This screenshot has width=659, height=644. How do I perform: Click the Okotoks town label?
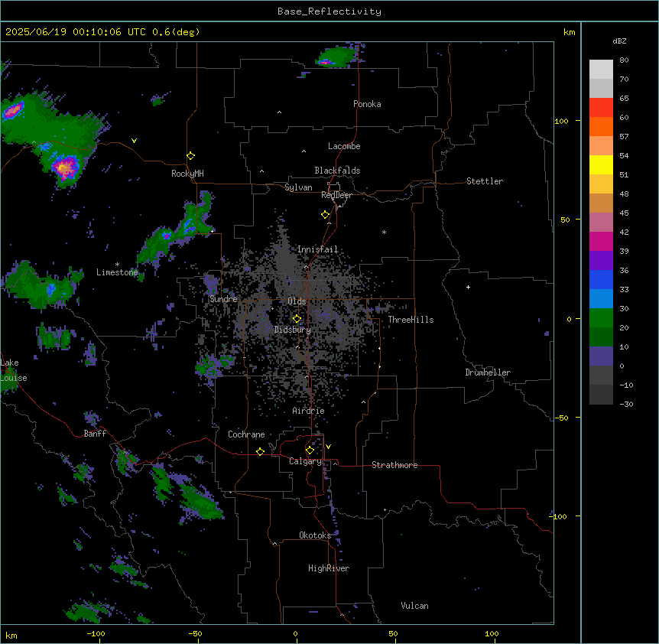click(315, 535)
